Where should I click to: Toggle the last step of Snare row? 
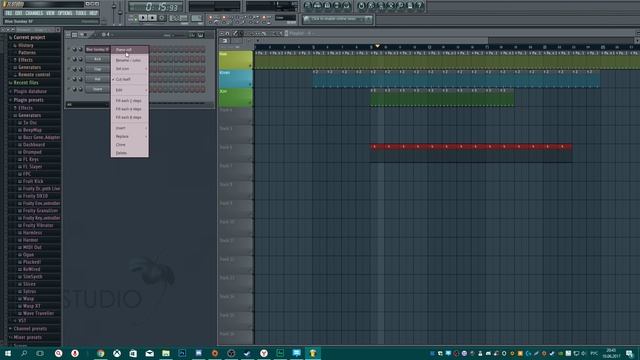click(203, 89)
